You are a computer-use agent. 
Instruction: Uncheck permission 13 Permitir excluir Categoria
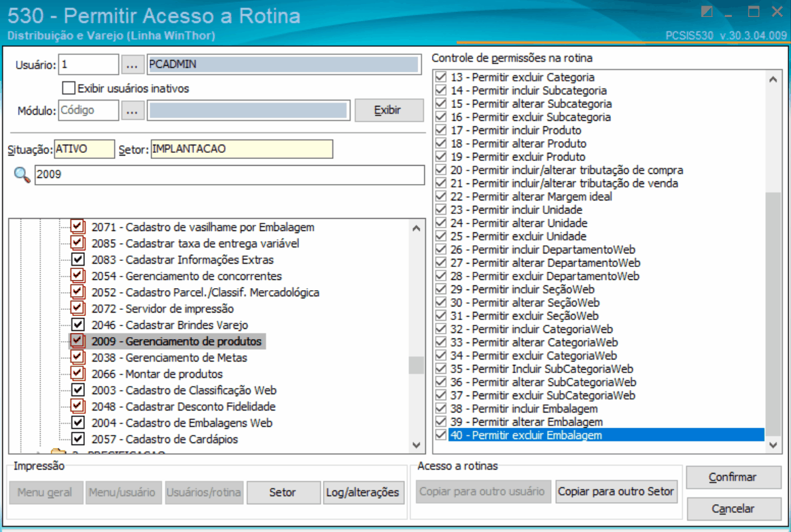pos(441,77)
